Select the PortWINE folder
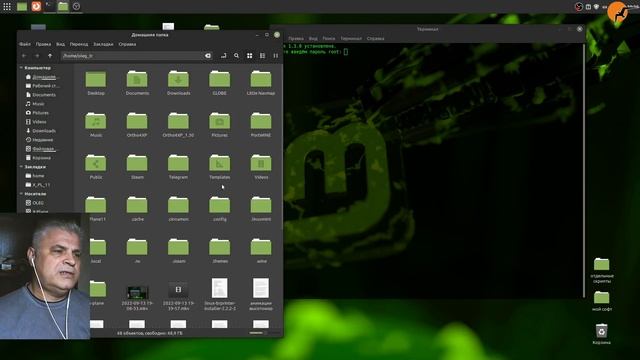Screen dimensions: 640x360 [261, 121]
